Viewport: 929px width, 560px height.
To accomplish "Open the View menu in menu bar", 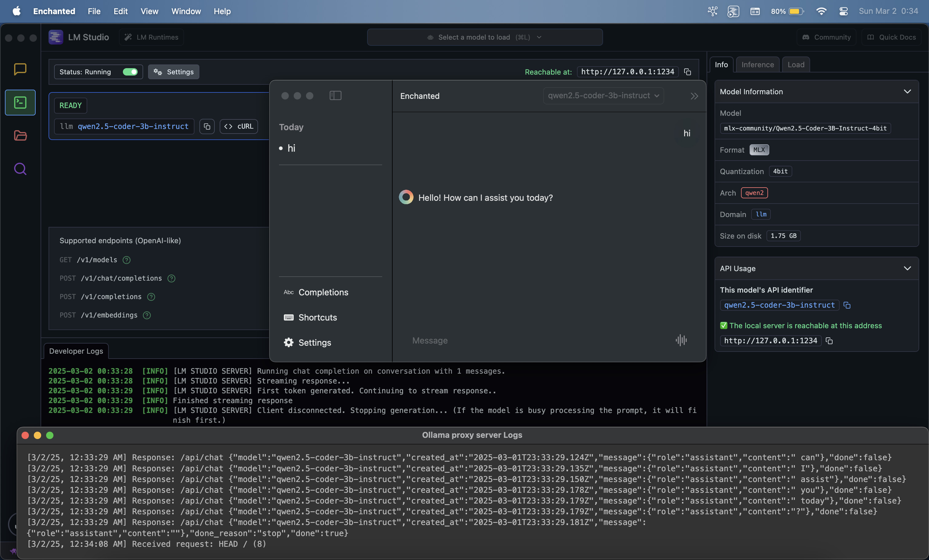I will coord(149,11).
